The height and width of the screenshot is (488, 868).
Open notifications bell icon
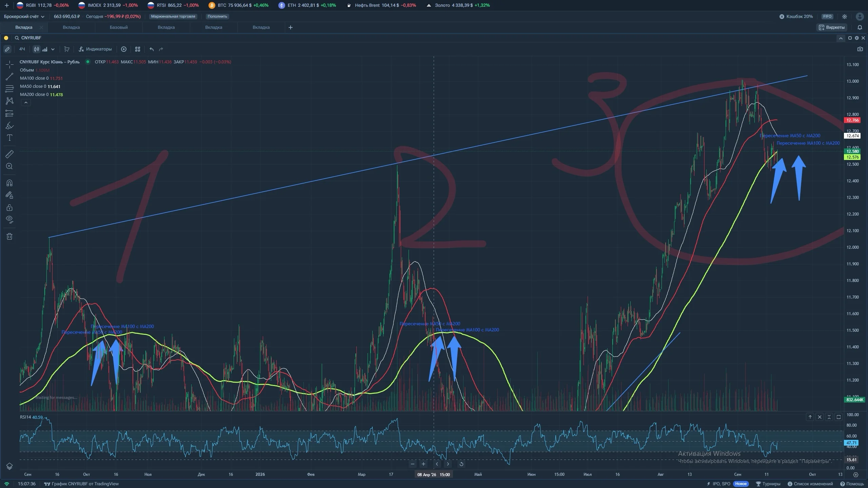tap(860, 27)
